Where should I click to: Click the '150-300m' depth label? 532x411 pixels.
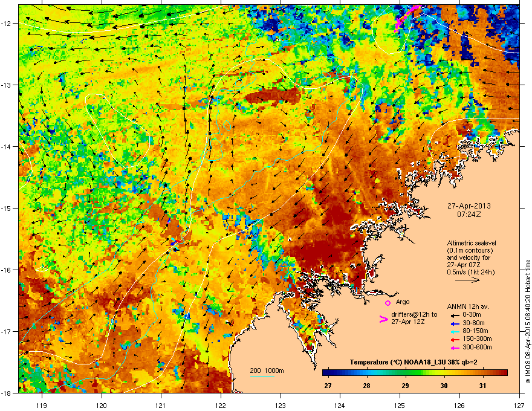click(477, 338)
